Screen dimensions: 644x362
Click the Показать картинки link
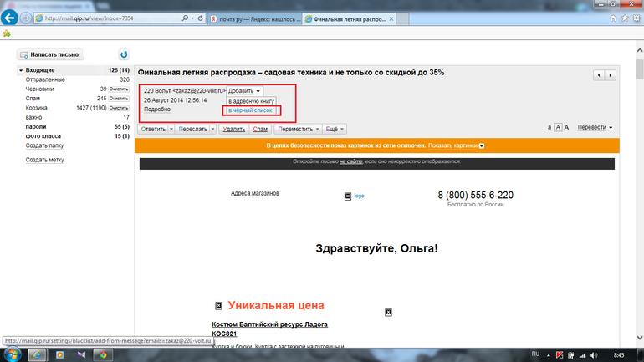(x=454, y=145)
